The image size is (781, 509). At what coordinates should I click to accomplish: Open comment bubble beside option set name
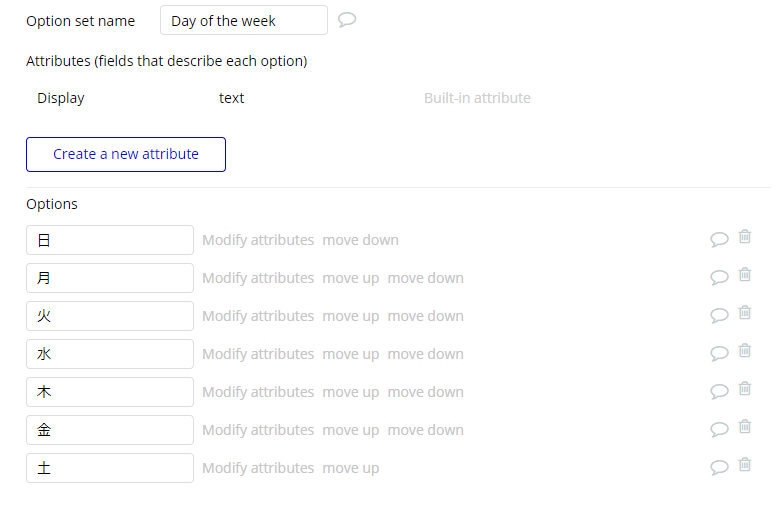pos(347,20)
